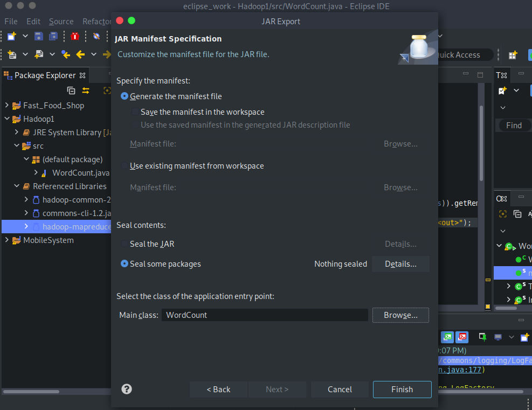Image resolution: width=532 pixels, height=410 pixels.
Task: Click the Save All toolbar icon
Action: coord(53,36)
